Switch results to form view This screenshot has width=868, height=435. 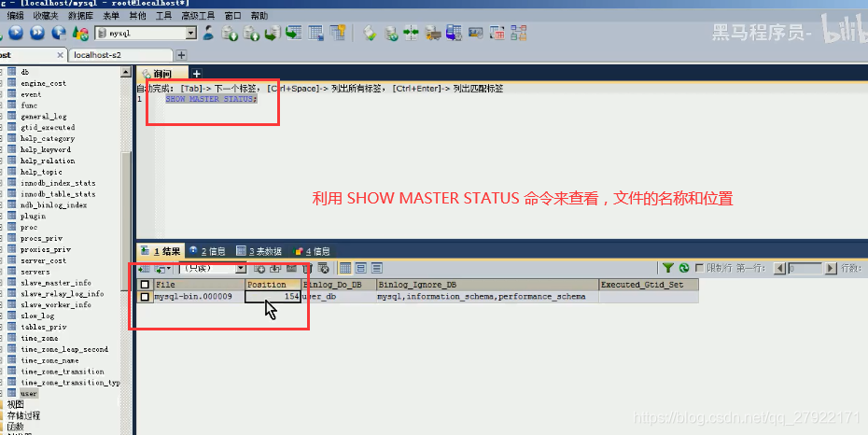(361, 269)
